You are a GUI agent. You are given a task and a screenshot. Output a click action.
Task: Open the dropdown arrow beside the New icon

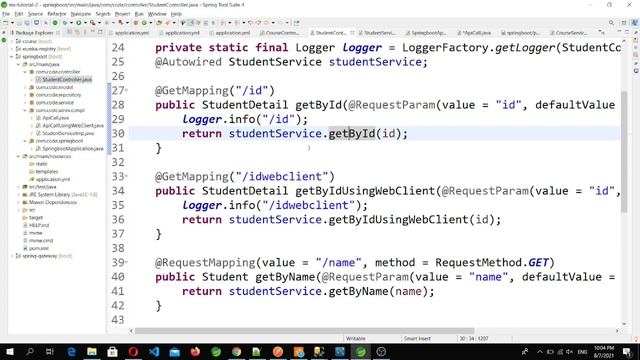tap(12, 23)
